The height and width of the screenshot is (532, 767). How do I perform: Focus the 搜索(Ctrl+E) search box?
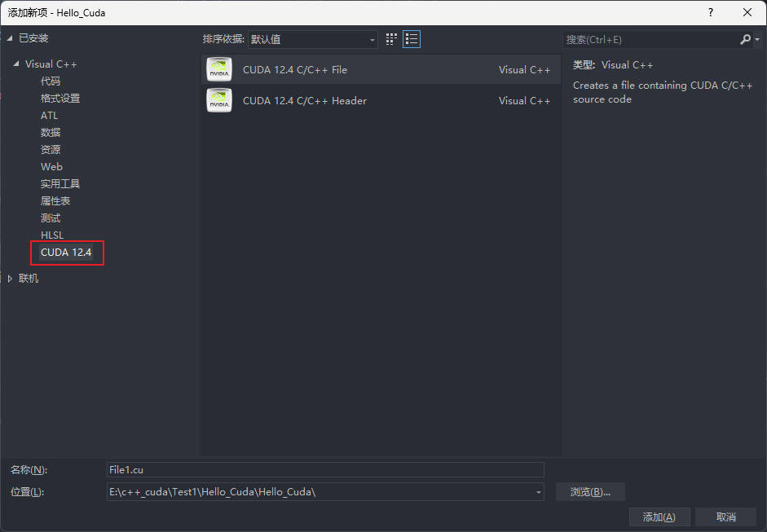pyautogui.click(x=650, y=40)
